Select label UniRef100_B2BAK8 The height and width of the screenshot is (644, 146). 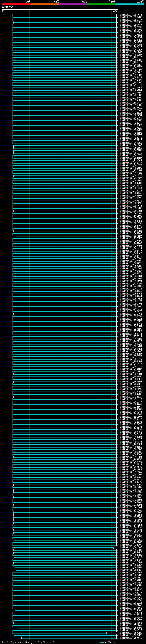(x=131, y=40)
